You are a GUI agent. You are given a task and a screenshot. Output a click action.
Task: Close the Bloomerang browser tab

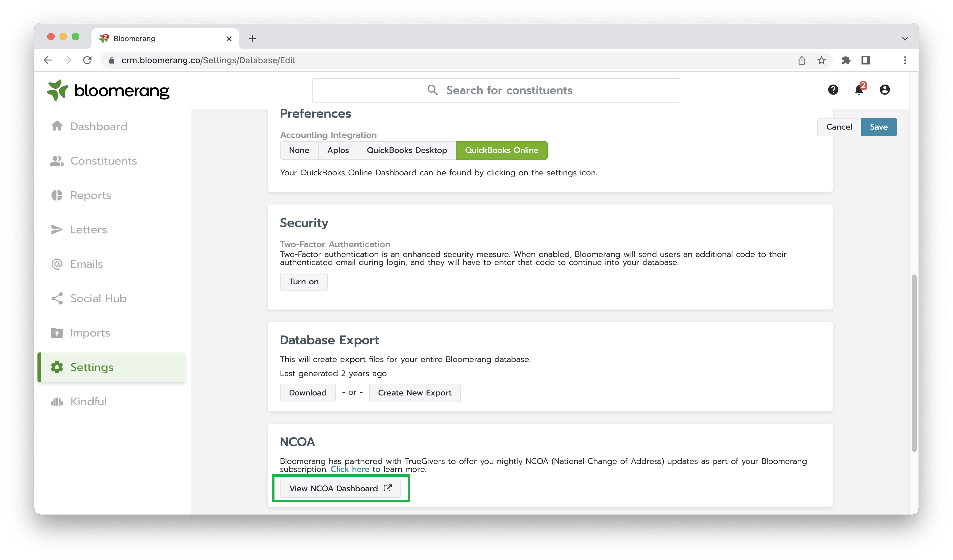[x=229, y=39]
